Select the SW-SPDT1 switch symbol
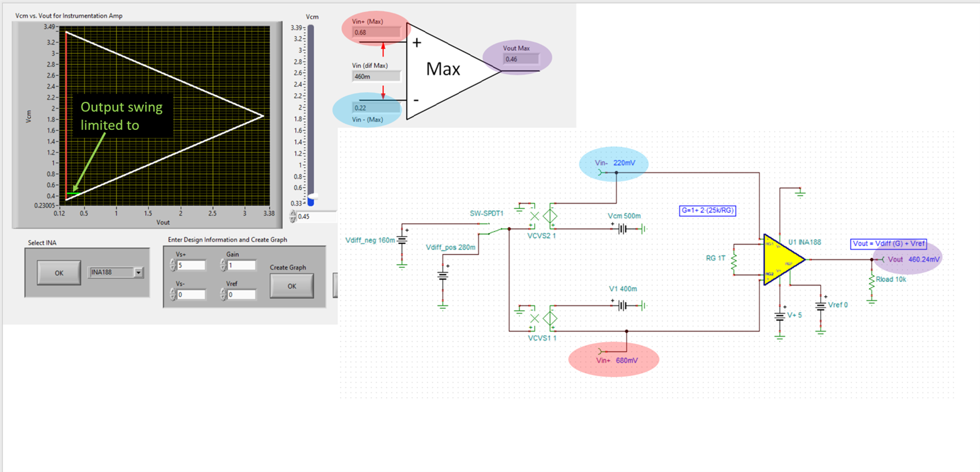 click(x=494, y=229)
